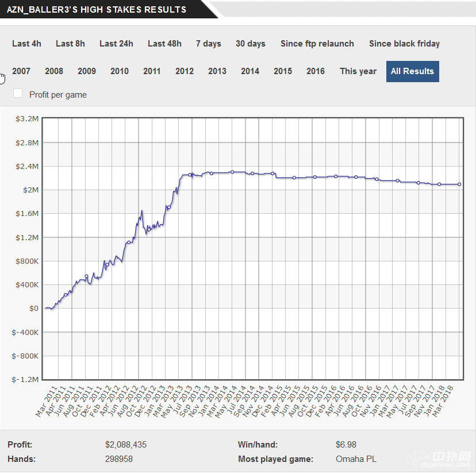Click the $2.4M y-axis label
This screenshot has width=476, height=474.
27,166
